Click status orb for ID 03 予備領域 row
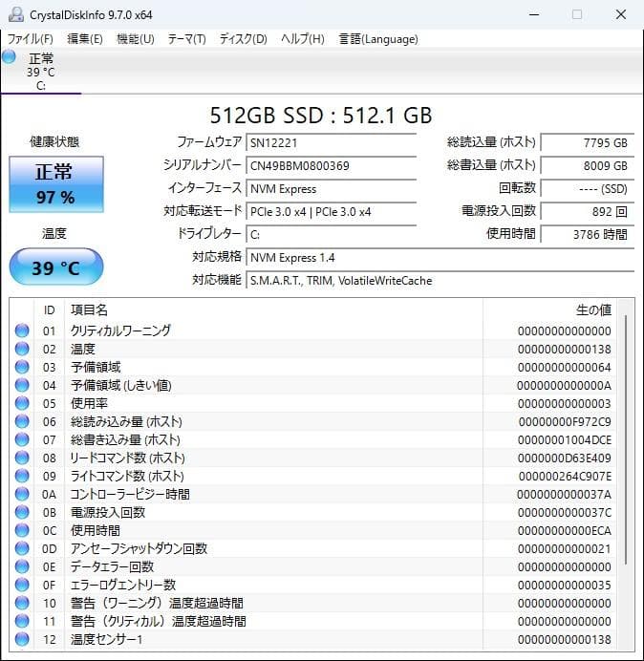644x661 pixels. coord(22,367)
